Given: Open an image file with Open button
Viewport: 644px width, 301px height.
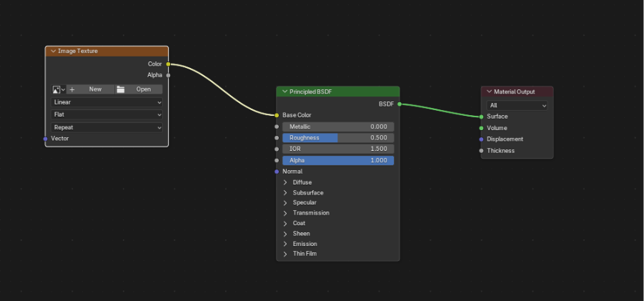Looking at the screenshot, I should 139,89.
